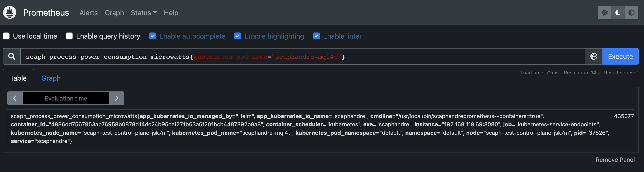Disable the autocomplete checkbox
Viewport: 644px width, 172px height.
coord(153,36)
